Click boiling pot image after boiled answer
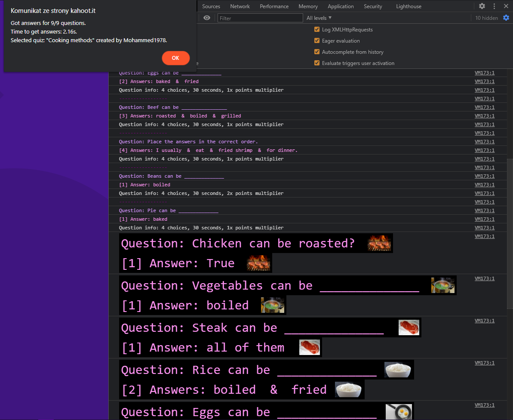The image size is (513, 420). tap(273, 305)
